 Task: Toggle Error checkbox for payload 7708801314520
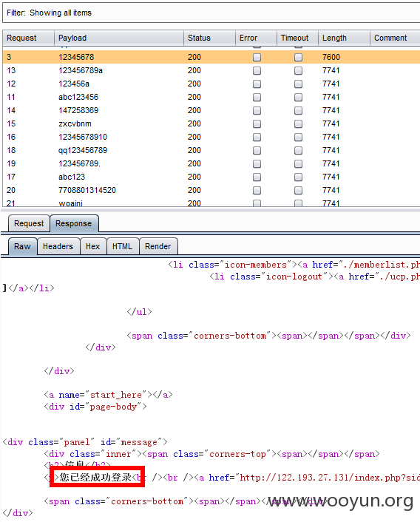click(257, 191)
